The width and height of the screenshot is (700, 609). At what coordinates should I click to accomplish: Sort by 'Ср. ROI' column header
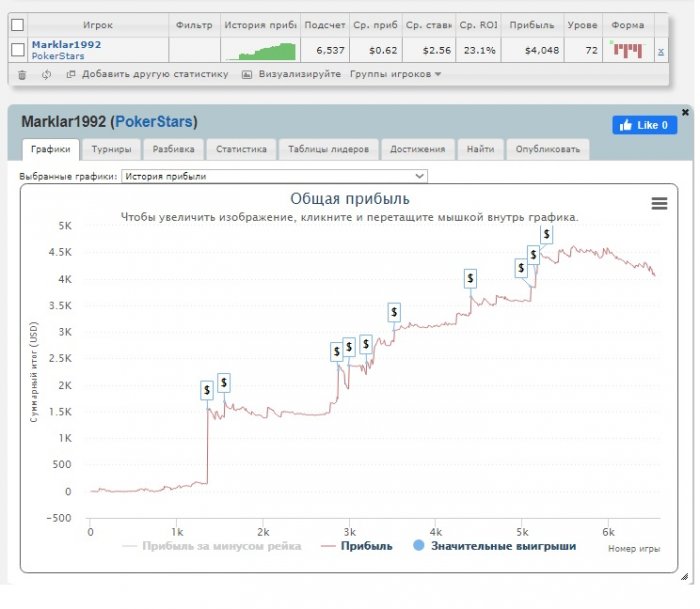point(479,25)
